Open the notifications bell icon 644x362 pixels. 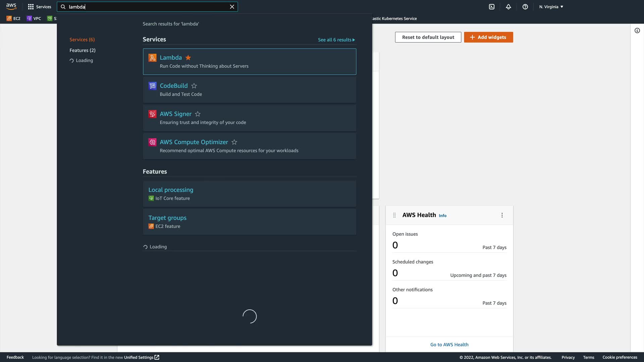point(508,7)
